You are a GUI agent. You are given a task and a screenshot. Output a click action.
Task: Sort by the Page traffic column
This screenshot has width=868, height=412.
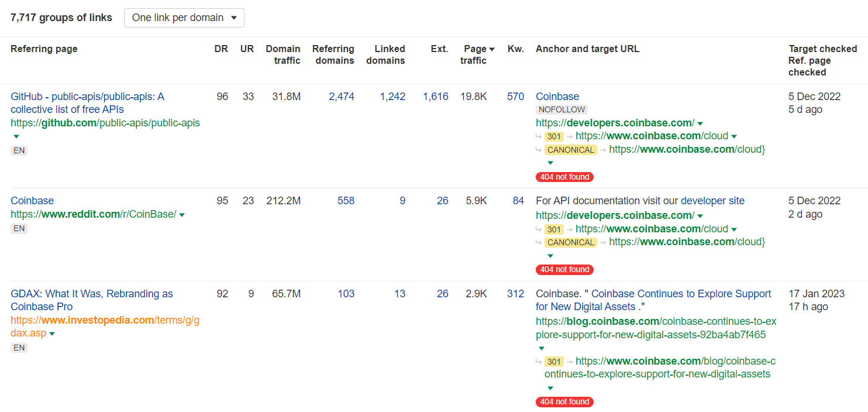tap(477, 54)
